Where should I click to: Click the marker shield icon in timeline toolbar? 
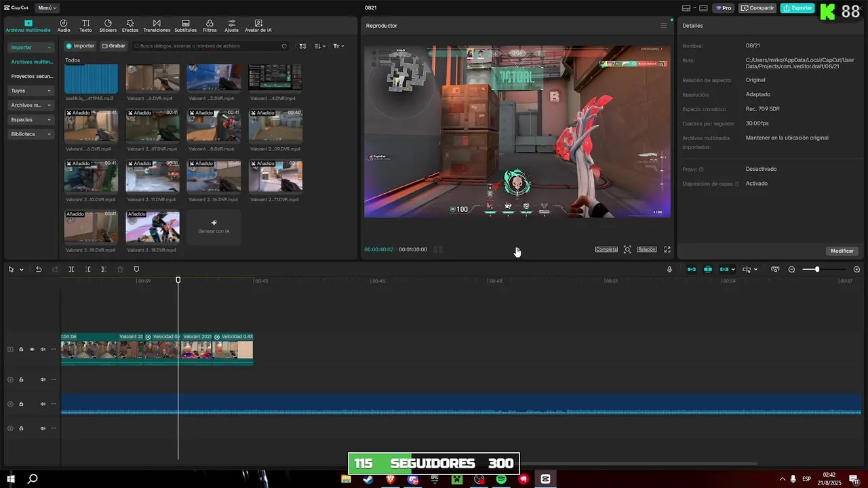(x=136, y=270)
